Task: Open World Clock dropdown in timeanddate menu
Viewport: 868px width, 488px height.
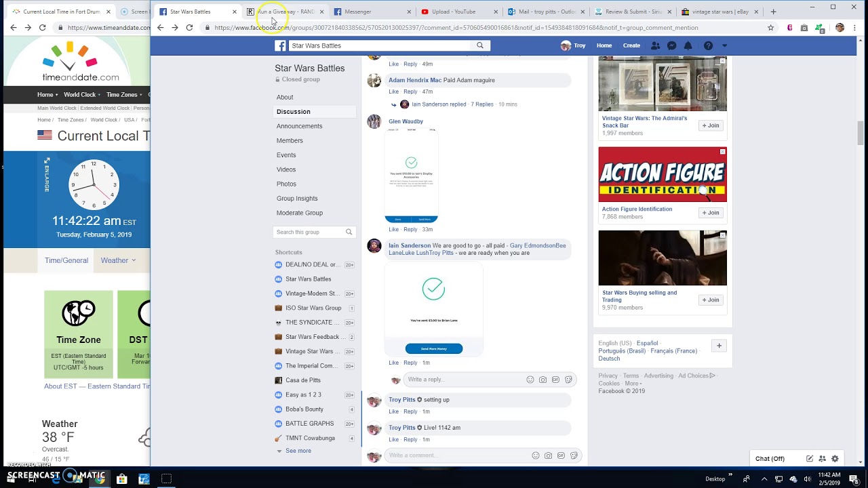Action: tap(83, 95)
